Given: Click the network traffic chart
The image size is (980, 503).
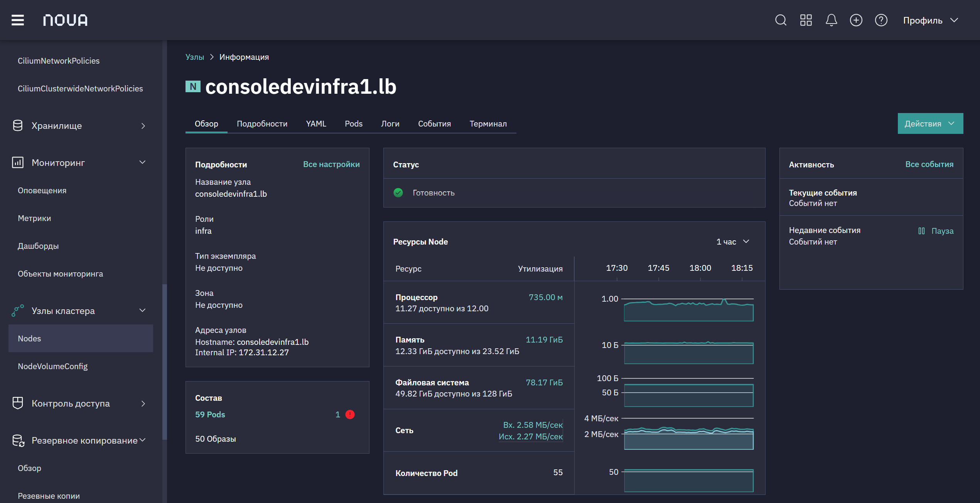Looking at the screenshot, I should coord(688,434).
